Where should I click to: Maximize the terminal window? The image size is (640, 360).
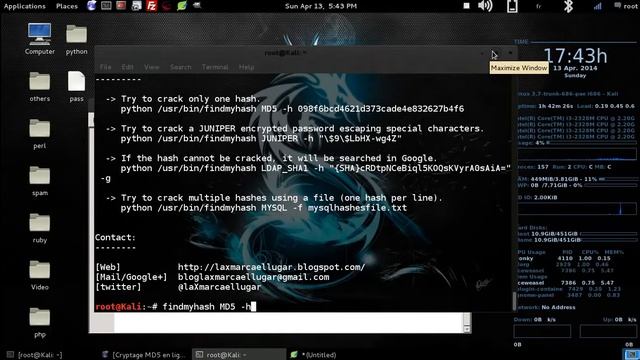496,53
